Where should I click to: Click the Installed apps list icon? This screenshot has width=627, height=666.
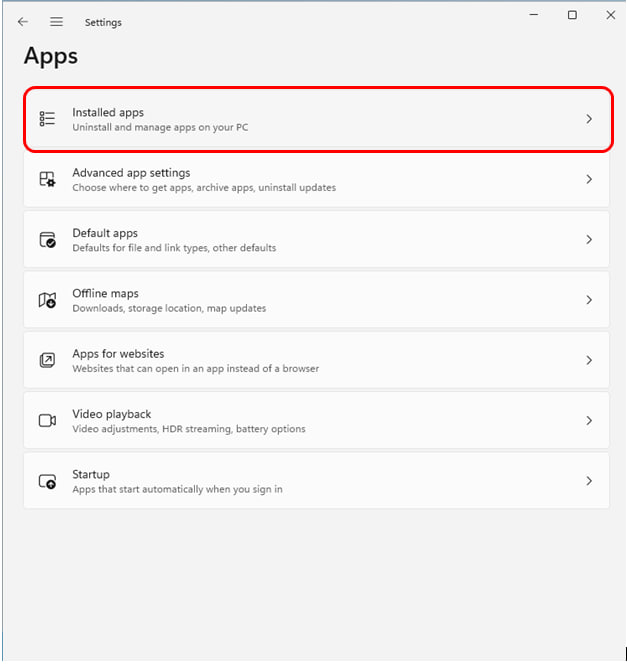[x=47, y=119]
